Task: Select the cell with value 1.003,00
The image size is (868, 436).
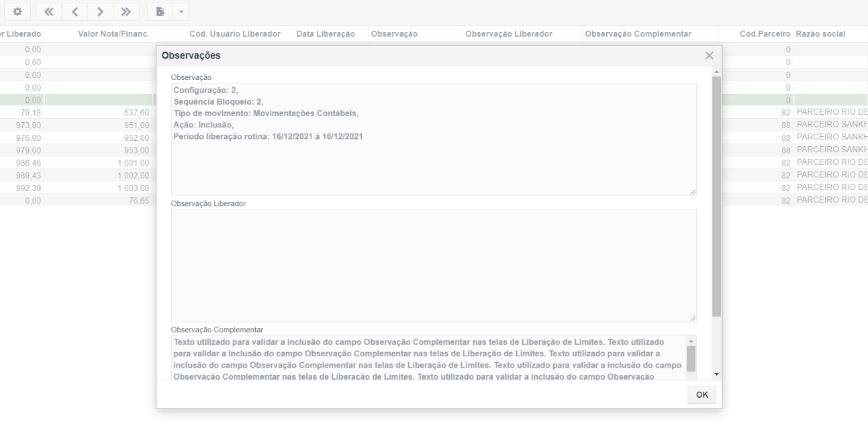Action: [99, 188]
